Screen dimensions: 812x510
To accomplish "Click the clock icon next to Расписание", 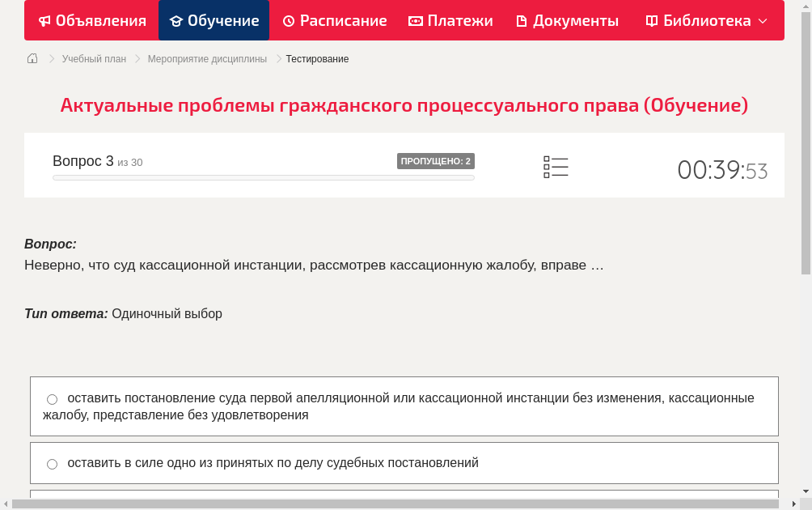I will pyautogui.click(x=287, y=20).
